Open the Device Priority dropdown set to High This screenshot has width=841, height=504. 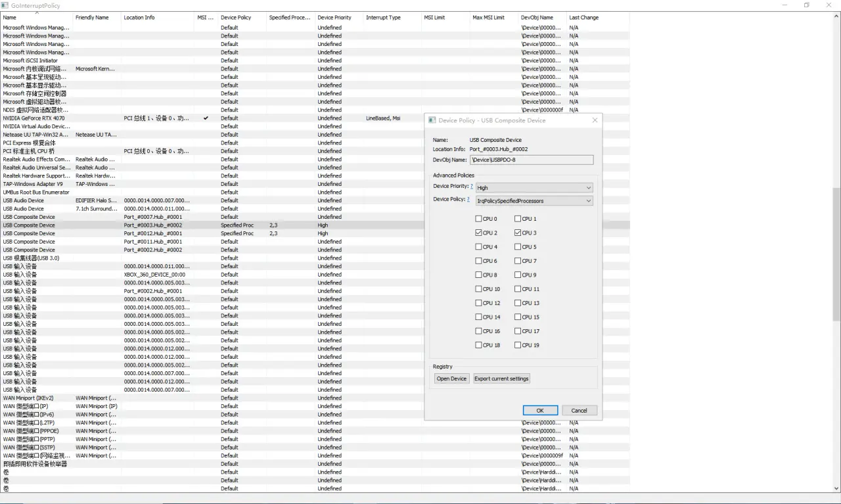pyautogui.click(x=534, y=188)
